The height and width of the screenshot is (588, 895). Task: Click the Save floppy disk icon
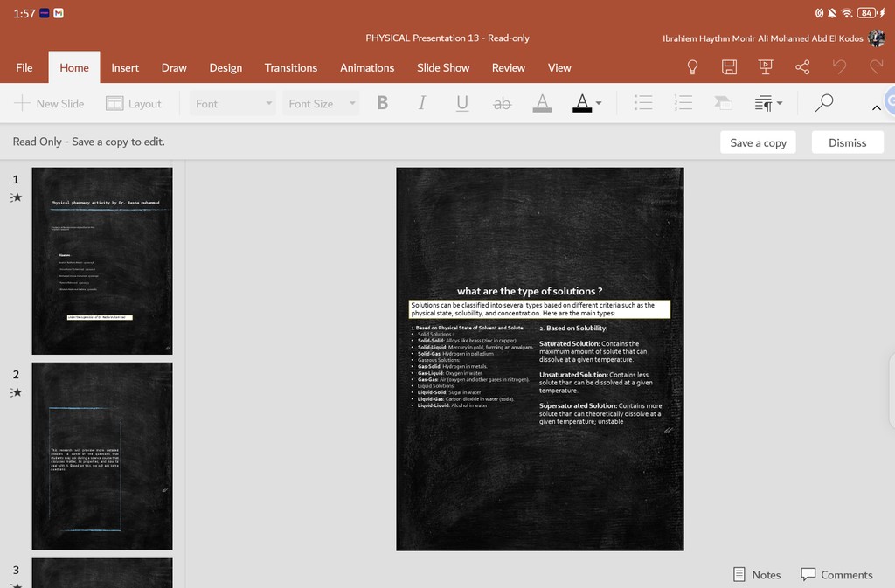729,67
